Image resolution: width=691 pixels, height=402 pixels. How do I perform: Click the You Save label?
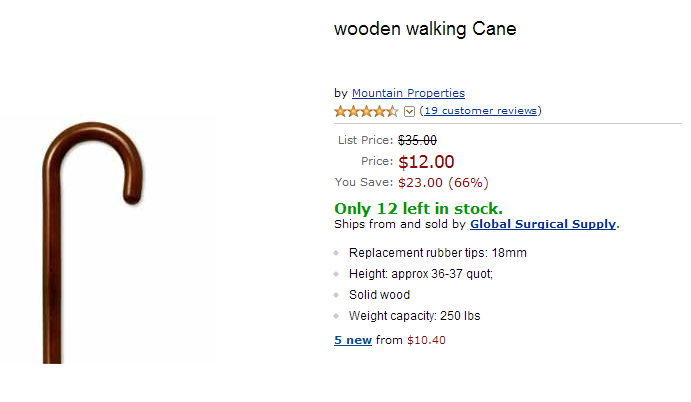point(364,183)
